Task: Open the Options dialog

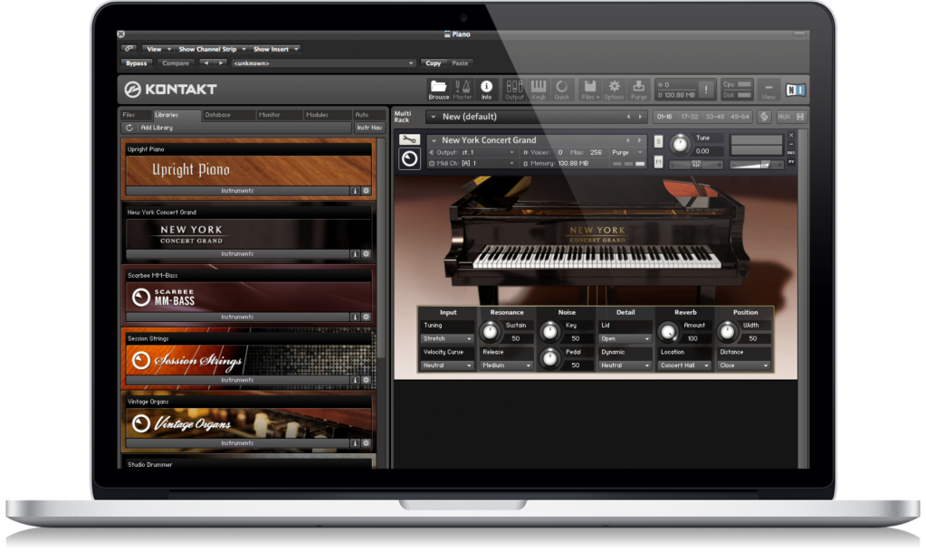Action: point(615,89)
